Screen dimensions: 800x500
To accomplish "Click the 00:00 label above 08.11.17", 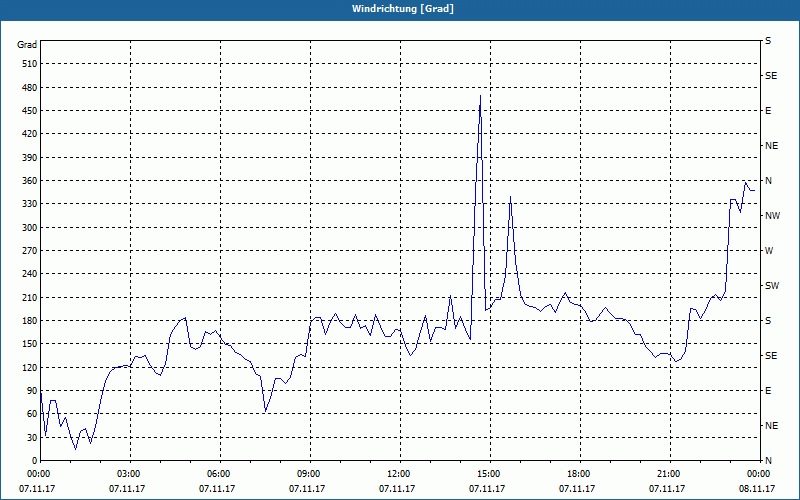I will (760, 473).
